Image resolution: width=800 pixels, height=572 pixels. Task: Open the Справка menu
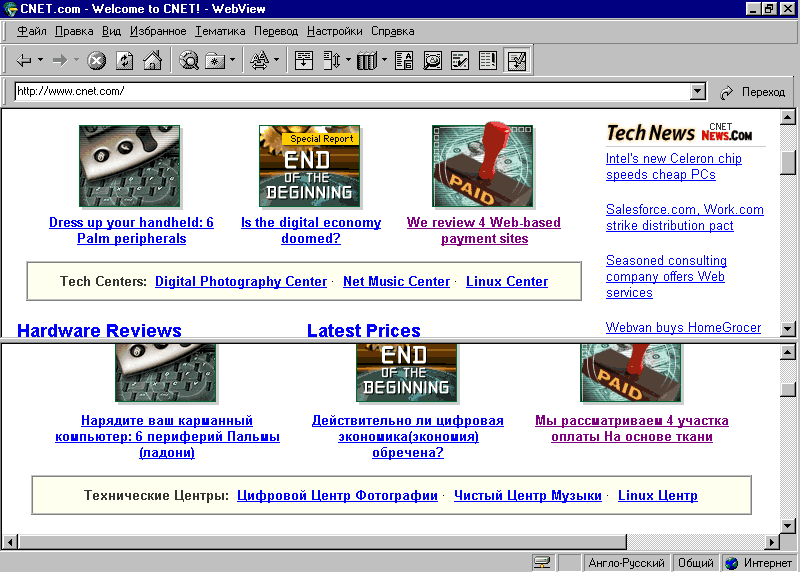[392, 31]
